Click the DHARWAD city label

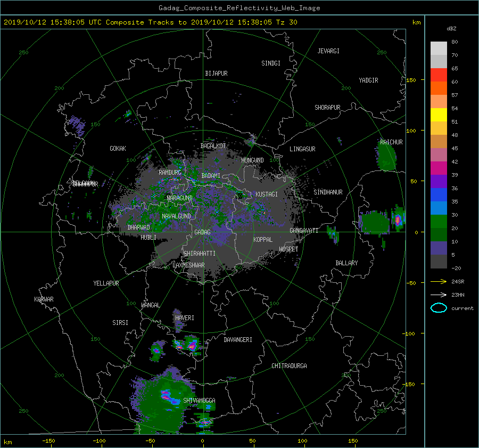139,227
